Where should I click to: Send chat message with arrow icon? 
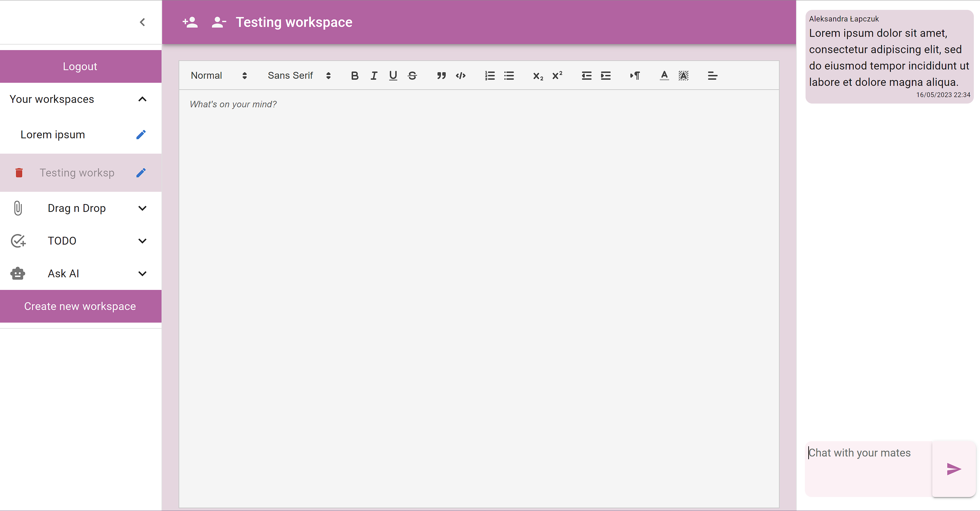point(953,469)
